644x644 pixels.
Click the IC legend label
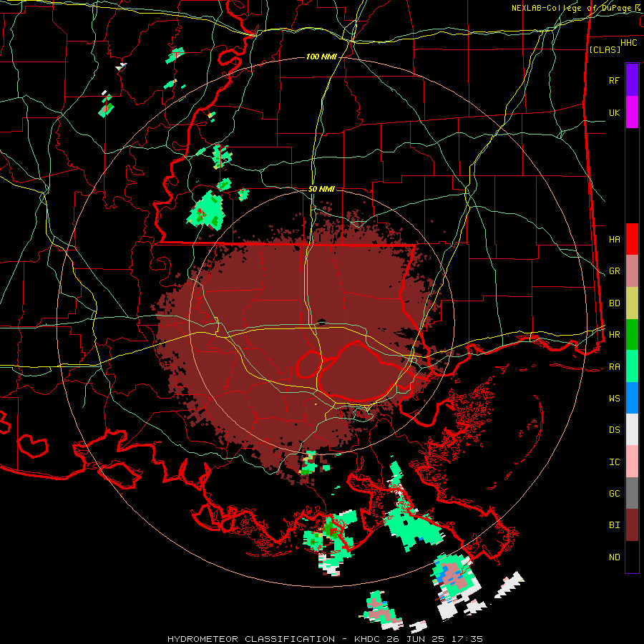click(614, 462)
